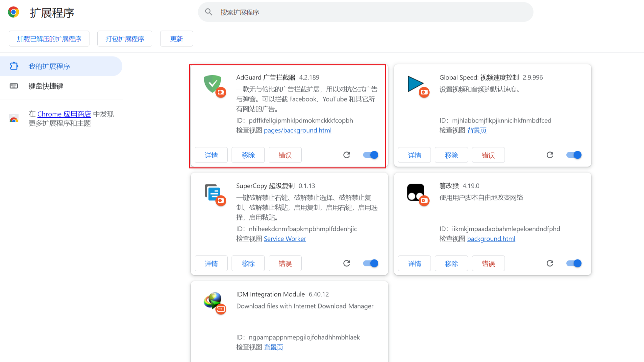This screenshot has width=644, height=362.
Task: View SuperCopy 错误
Action: (x=285, y=263)
